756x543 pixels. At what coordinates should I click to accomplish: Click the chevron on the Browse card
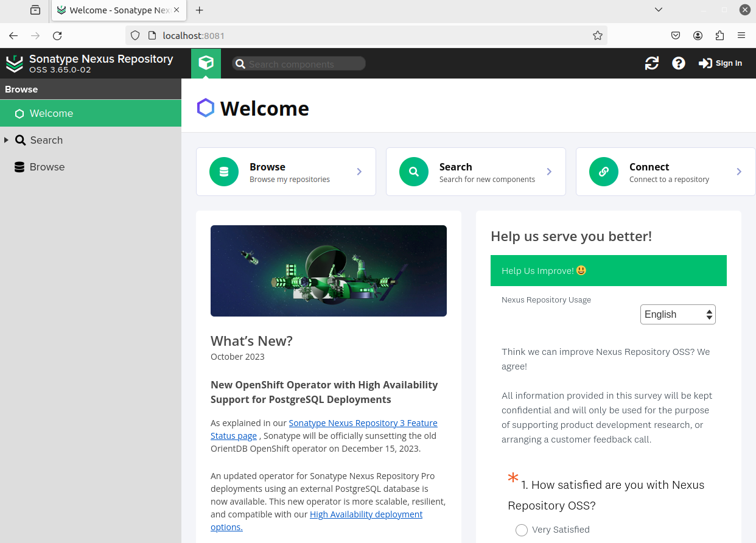click(x=359, y=172)
